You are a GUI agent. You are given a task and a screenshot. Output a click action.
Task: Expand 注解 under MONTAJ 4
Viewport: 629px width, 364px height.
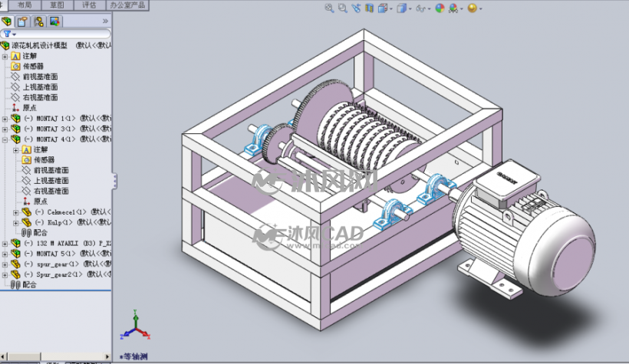click(15, 150)
